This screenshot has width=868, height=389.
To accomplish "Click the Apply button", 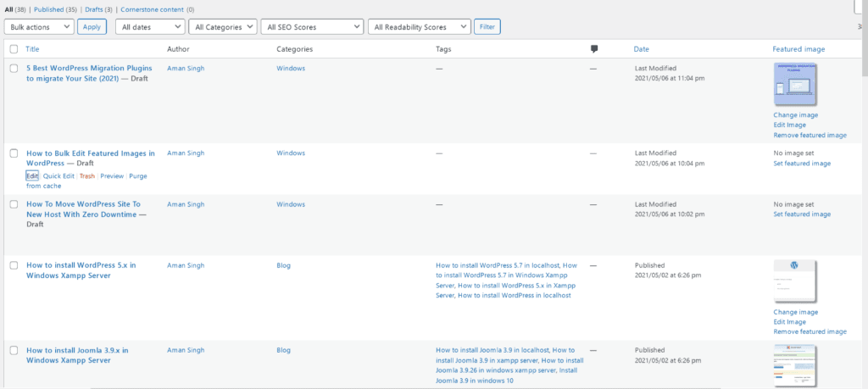I will point(92,26).
